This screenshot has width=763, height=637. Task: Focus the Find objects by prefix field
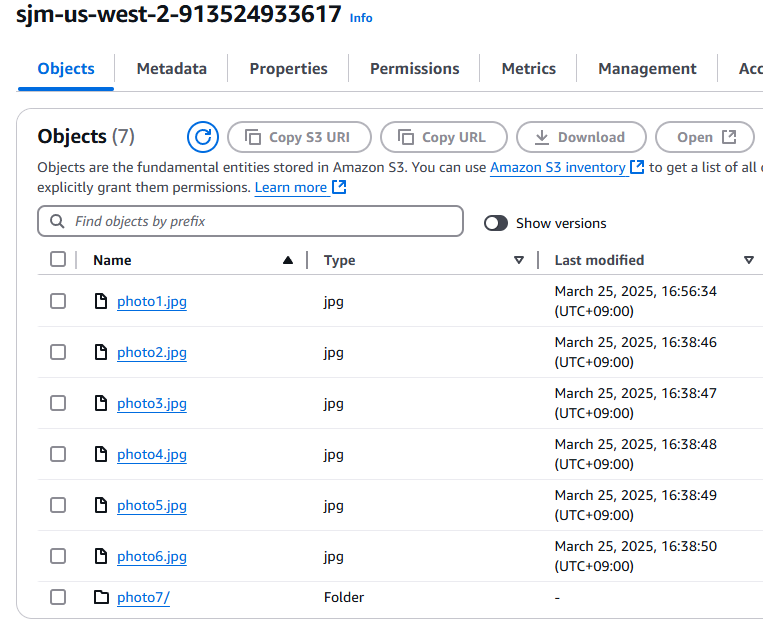250,221
